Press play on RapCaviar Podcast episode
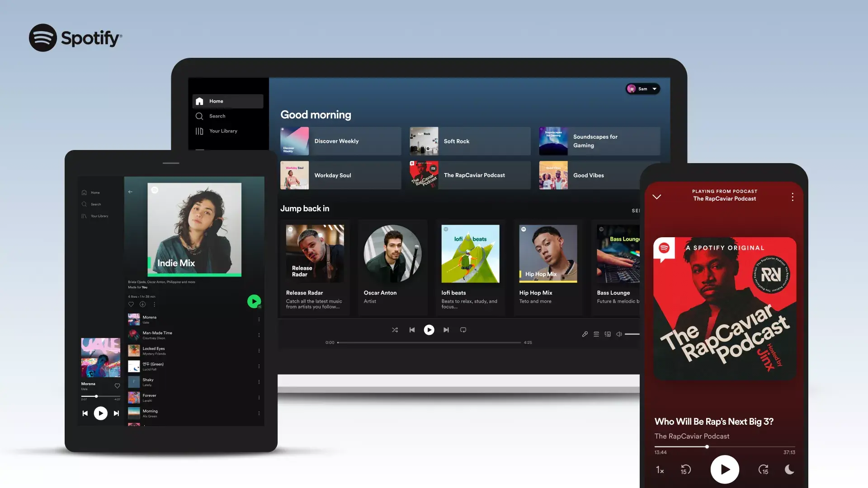This screenshot has height=488, width=868. (725, 470)
